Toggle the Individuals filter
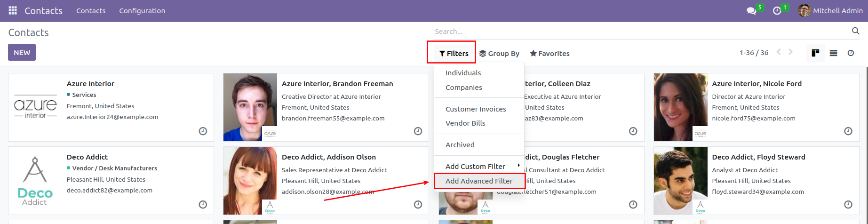868x224 pixels. coord(463,73)
